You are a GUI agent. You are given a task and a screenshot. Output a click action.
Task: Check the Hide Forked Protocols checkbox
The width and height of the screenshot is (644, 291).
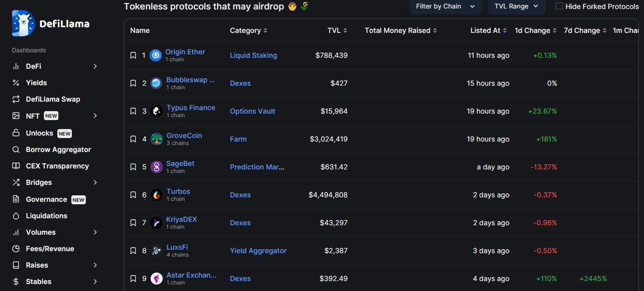pyautogui.click(x=559, y=6)
